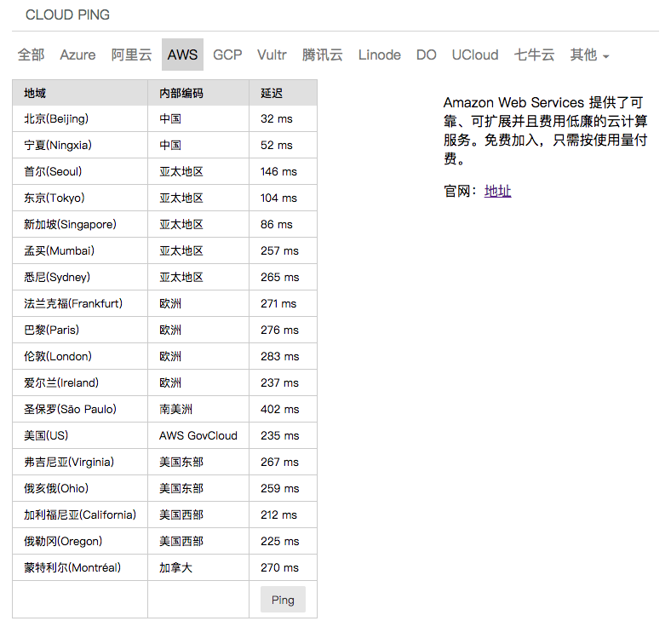Expand the 其他 dropdown menu
Image resolution: width=671 pixels, height=644 pixels.
(x=589, y=55)
